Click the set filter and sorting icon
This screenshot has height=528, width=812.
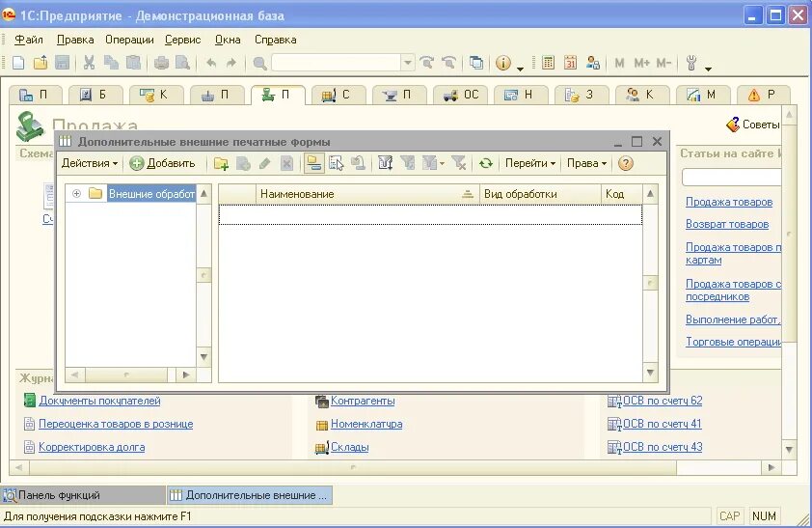[385, 164]
